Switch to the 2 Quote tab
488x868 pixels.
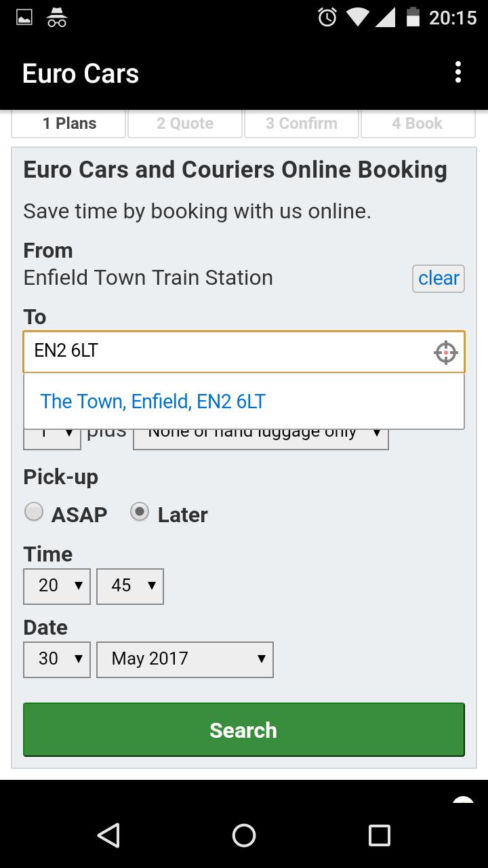point(185,123)
